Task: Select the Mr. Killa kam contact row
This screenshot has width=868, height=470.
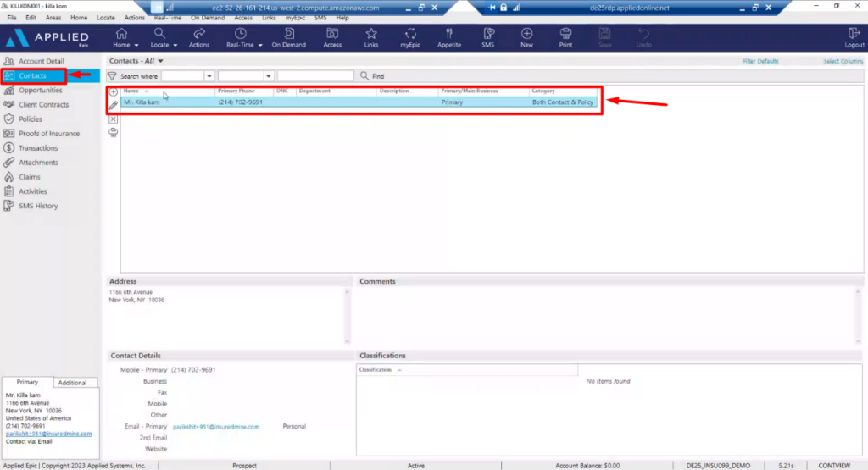Action: (359, 102)
